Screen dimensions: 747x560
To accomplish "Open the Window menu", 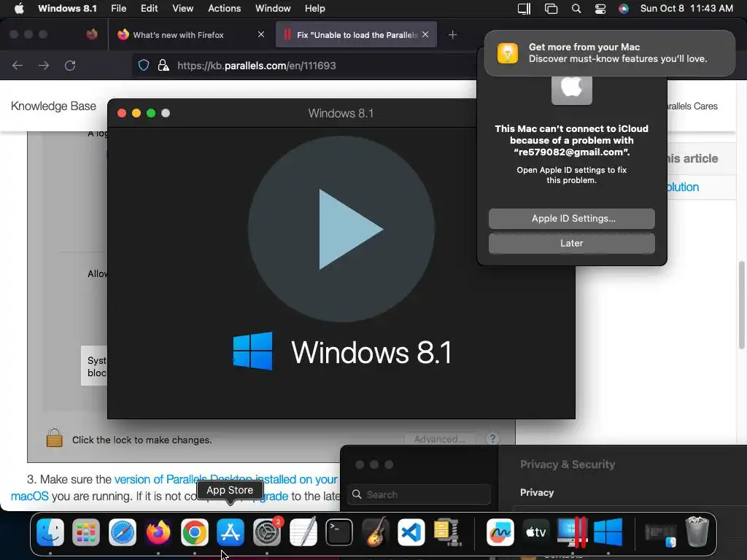I will (273, 8).
